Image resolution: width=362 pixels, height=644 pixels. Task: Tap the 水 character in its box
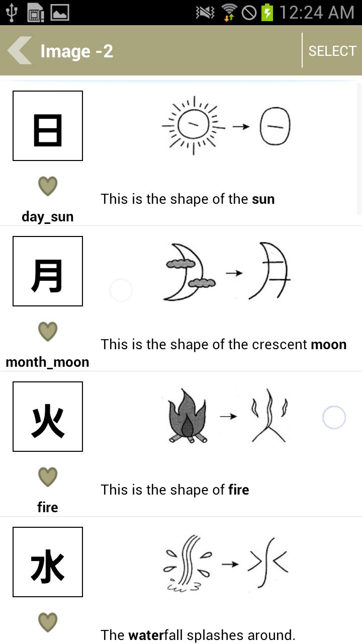(47, 561)
